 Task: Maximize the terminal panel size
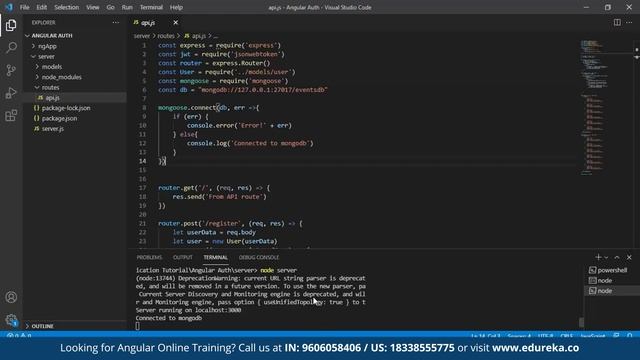[x=617, y=257]
